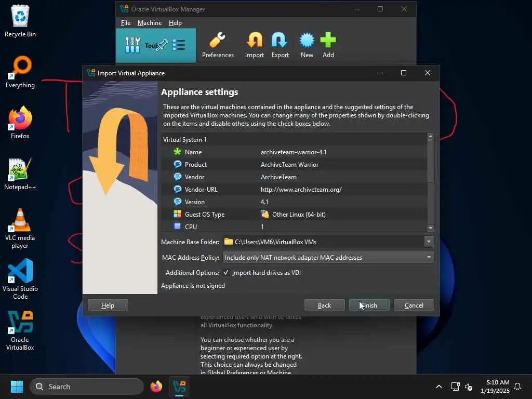Click the Version row comment icon
The width and height of the screenshot is (532, 399).
point(178,202)
